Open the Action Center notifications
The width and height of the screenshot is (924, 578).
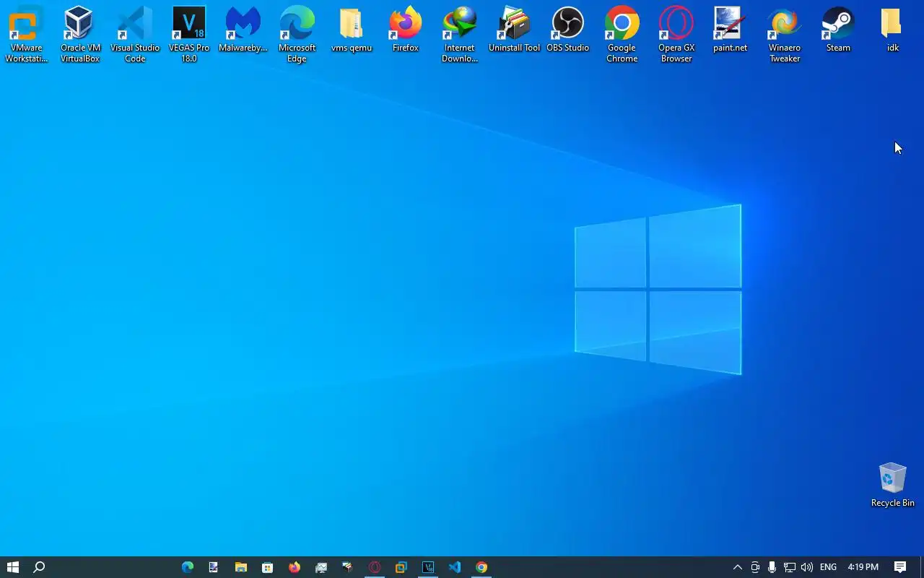click(x=900, y=567)
